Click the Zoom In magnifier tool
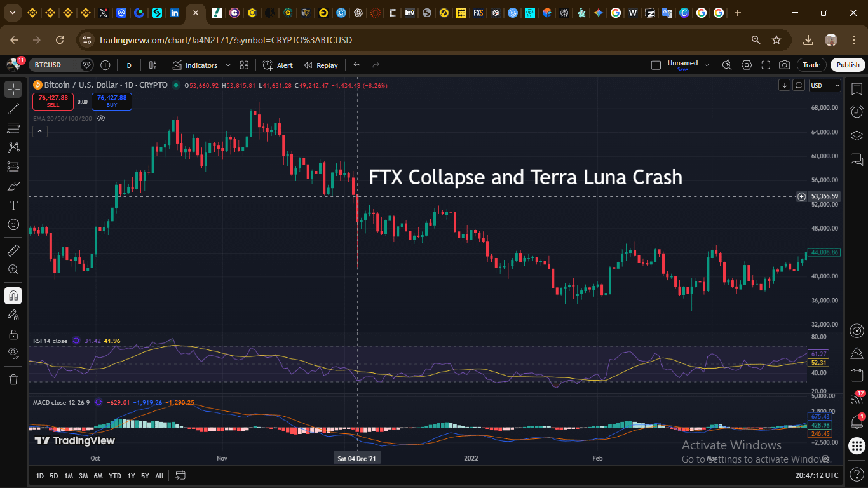 tap(13, 269)
